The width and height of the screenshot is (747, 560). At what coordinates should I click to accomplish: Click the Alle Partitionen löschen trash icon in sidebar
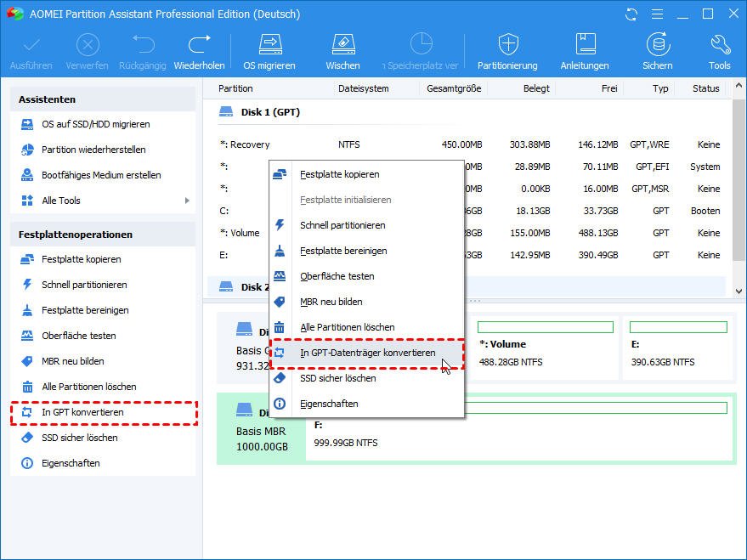tap(27, 387)
